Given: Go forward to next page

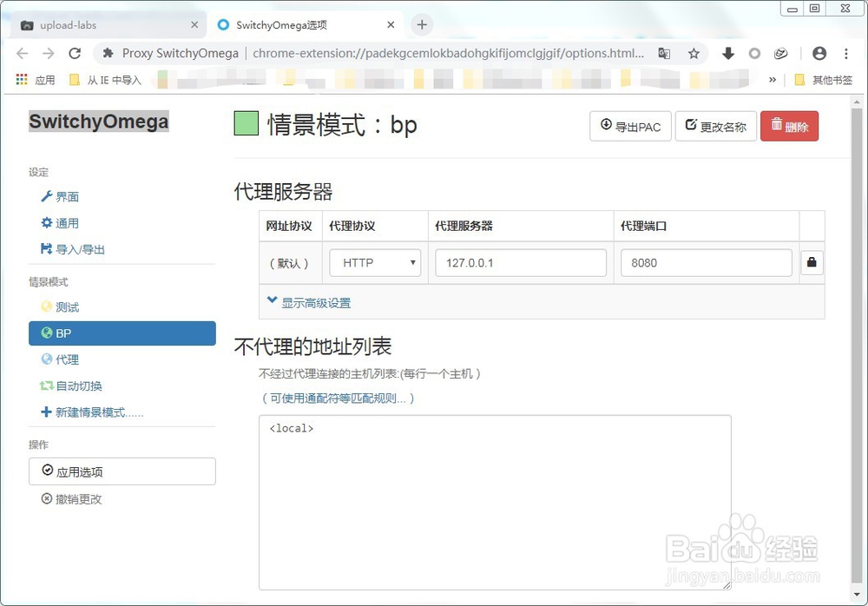Looking at the screenshot, I should (49, 53).
